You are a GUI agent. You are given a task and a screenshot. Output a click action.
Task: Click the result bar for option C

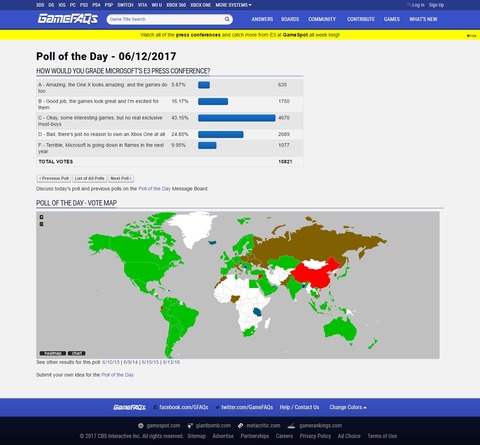(x=237, y=118)
